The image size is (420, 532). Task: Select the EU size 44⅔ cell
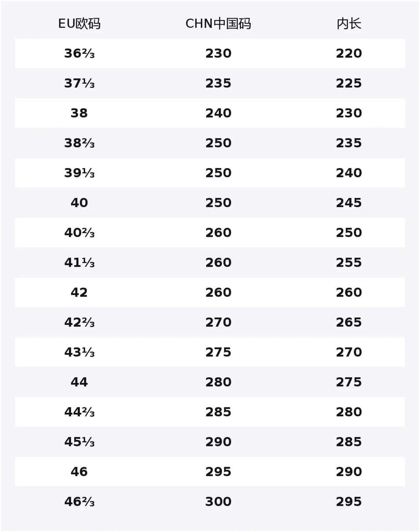[x=79, y=412]
